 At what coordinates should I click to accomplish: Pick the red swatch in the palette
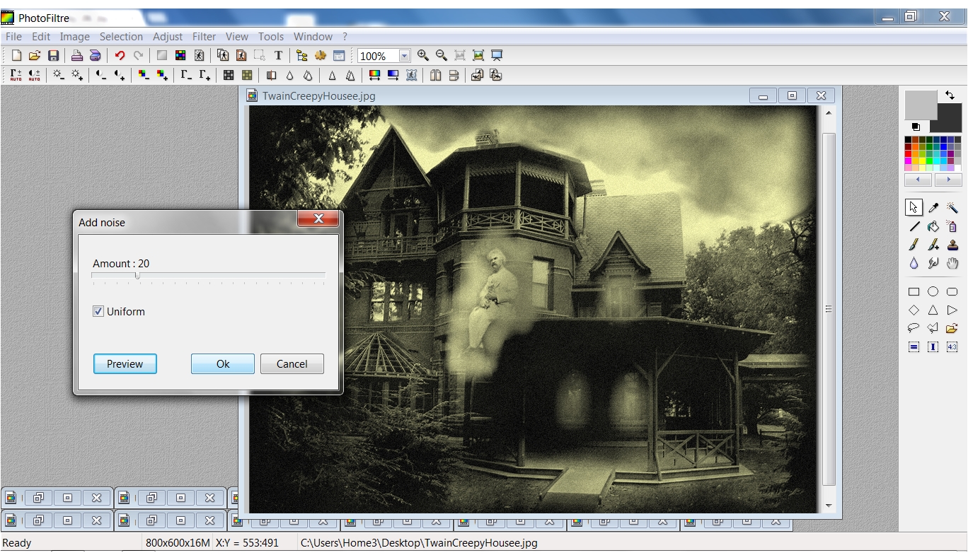[x=909, y=154]
